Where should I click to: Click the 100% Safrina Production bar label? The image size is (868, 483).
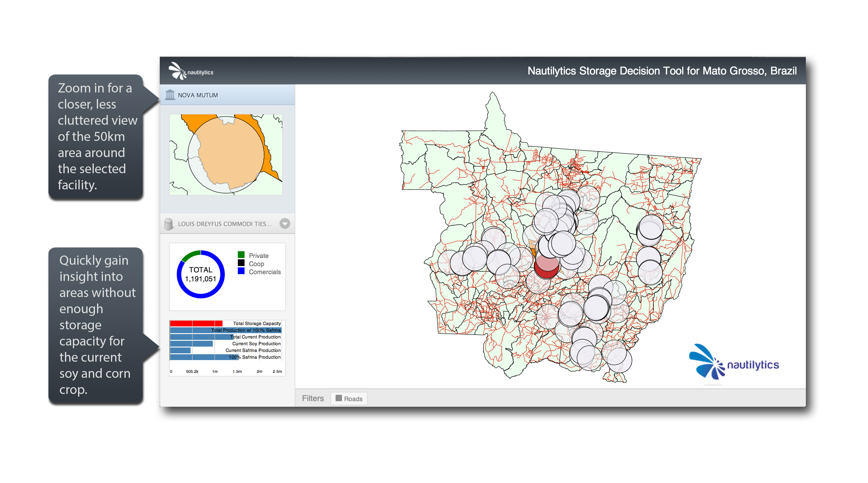255,357
